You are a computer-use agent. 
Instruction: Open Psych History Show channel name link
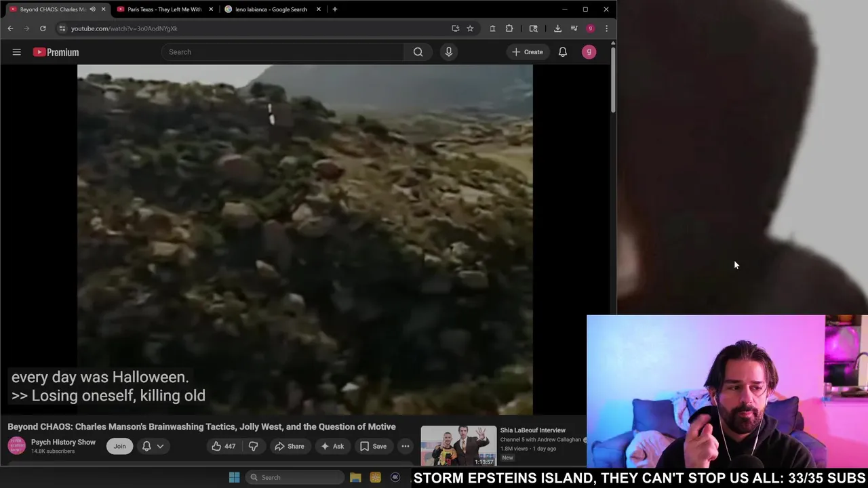(63, 442)
